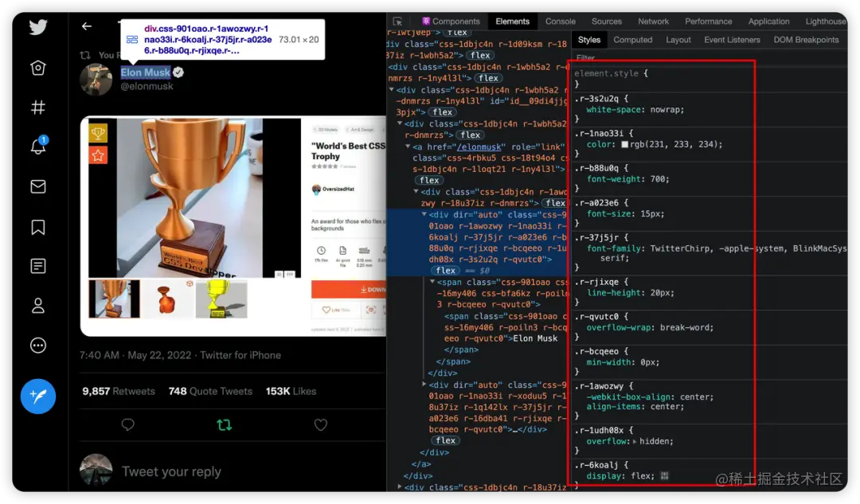The height and width of the screenshot is (504, 860).
Task: Like the tweet with the heart icon
Action: (x=320, y=424)
